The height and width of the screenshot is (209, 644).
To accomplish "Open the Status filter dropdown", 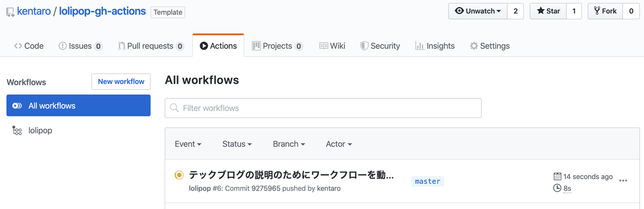I will (x=237, y=144).
